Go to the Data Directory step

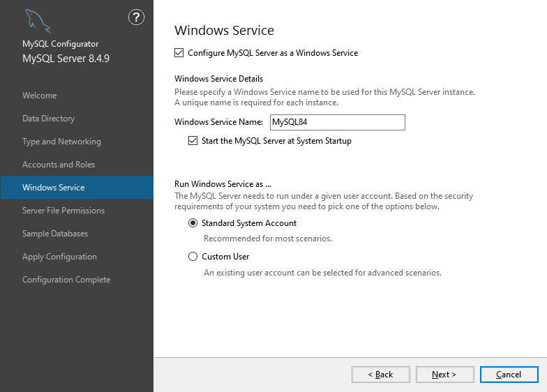[x=48, y=119]
